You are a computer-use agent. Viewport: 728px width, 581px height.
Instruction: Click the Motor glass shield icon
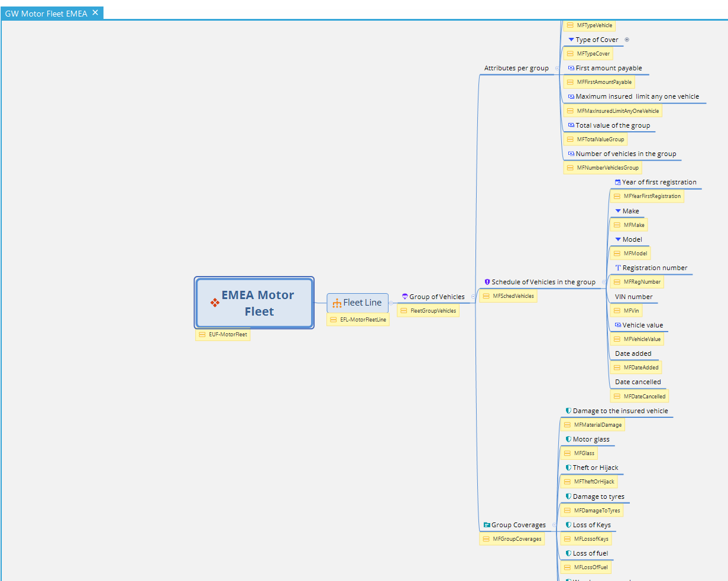568,439
